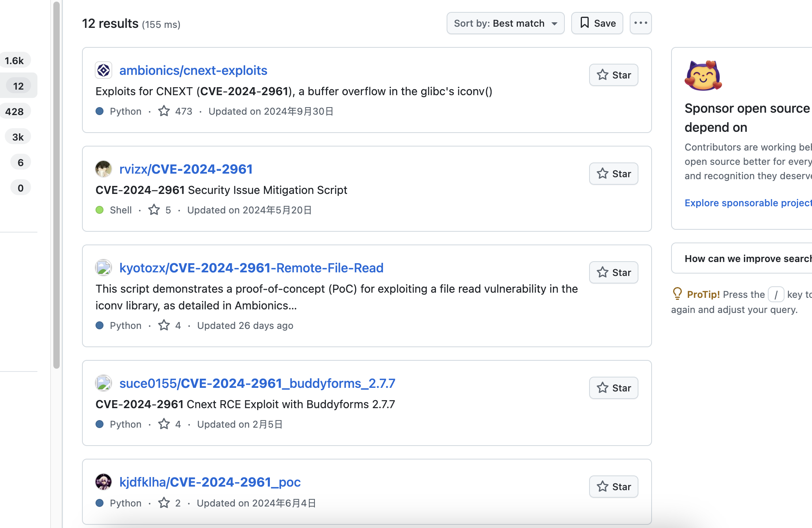Screen dimensions: 812x528
Task: Open kjdfklha/CVE-2024-2961_poc link
Action: [x=210, y=482]
